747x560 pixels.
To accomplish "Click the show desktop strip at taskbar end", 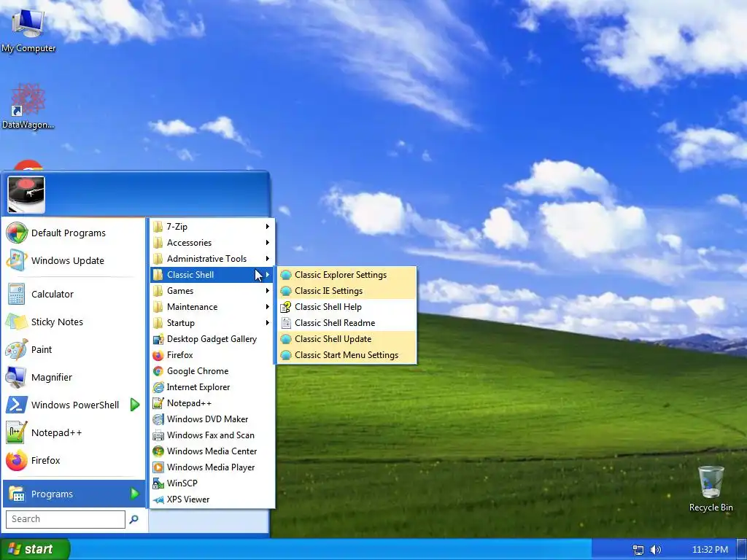I will 742,550.
